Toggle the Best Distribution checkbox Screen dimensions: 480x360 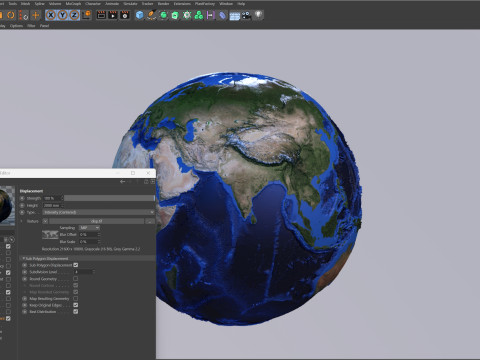76,312
